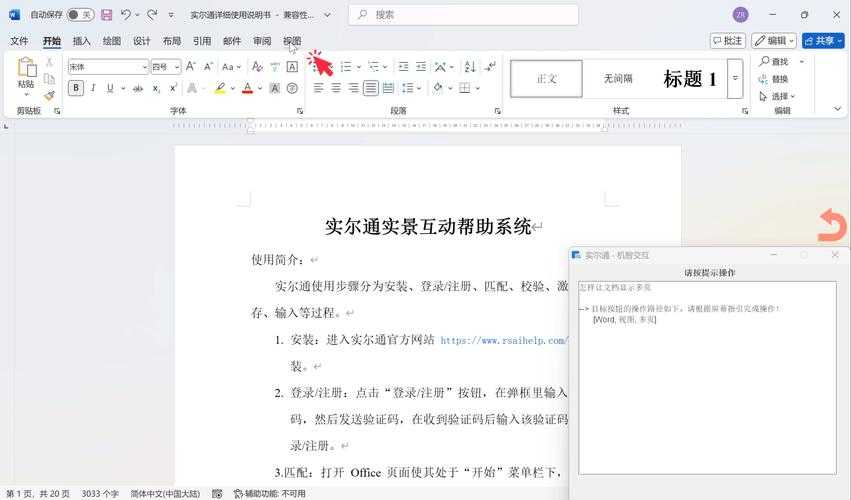Expand the multilevel list dropdown
Screen dimensions: 851x500
(x=385, y=67)
